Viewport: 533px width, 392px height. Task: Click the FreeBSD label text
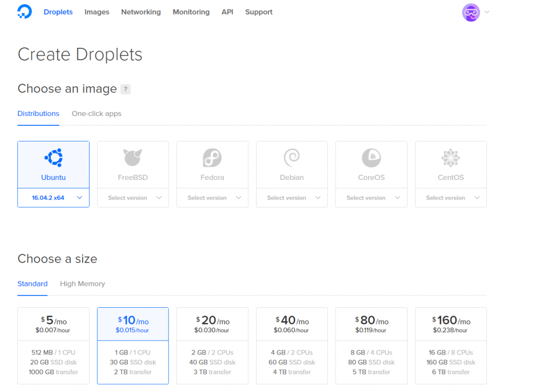[133, 177]
